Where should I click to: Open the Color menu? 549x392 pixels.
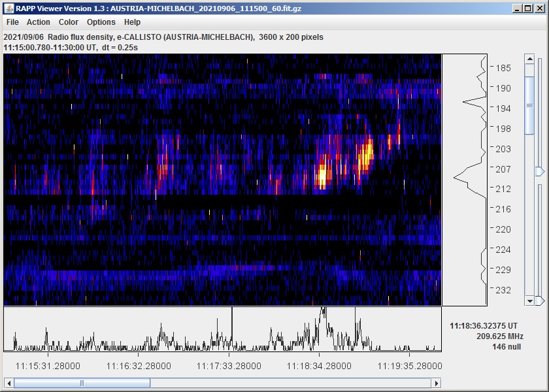coord(69,22)
